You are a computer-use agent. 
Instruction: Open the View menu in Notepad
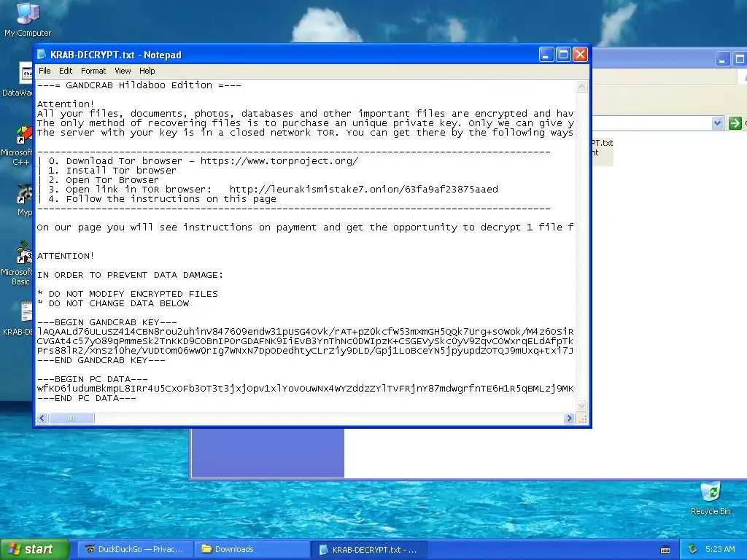(123, 71)
